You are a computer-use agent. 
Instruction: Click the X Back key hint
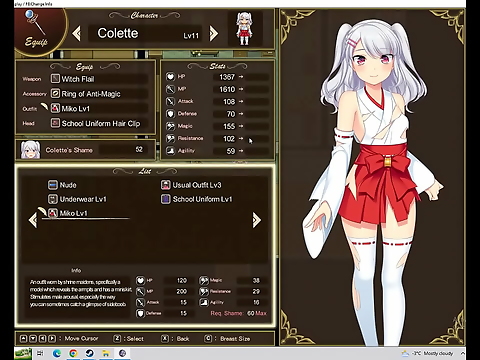175,339
